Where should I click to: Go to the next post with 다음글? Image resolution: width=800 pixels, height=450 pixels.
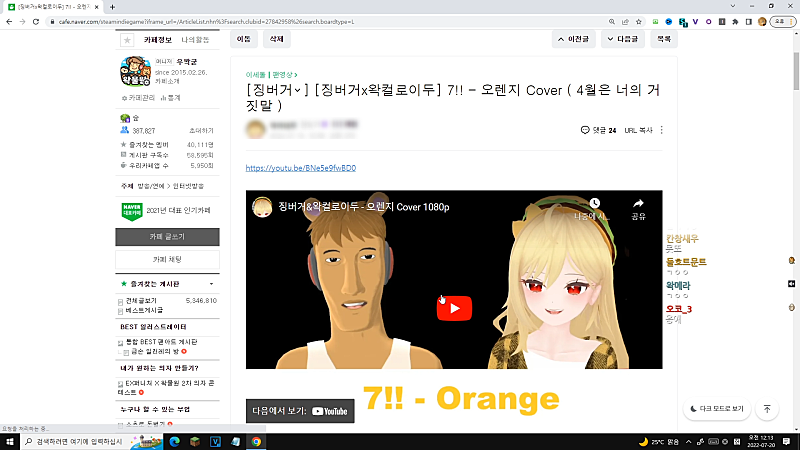(622, 39)
